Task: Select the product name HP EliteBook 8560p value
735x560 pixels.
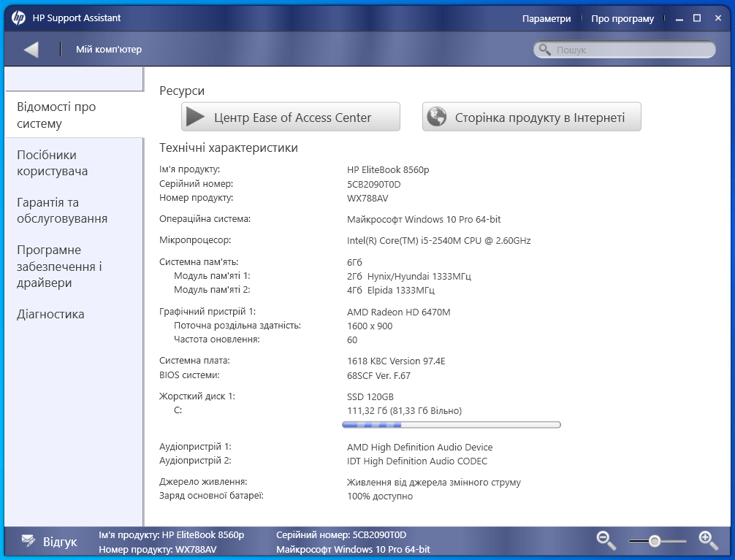Action: point(388,169)
